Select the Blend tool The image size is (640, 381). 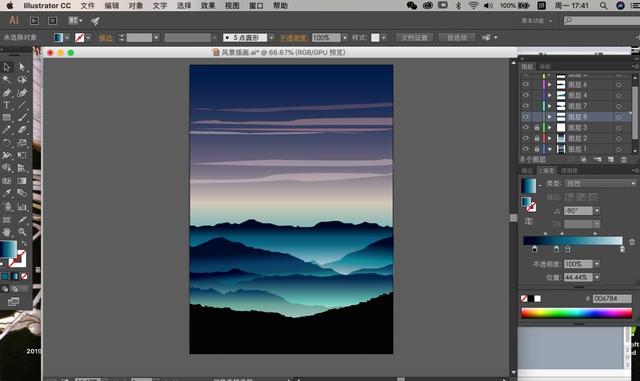(x=22, y=193)
